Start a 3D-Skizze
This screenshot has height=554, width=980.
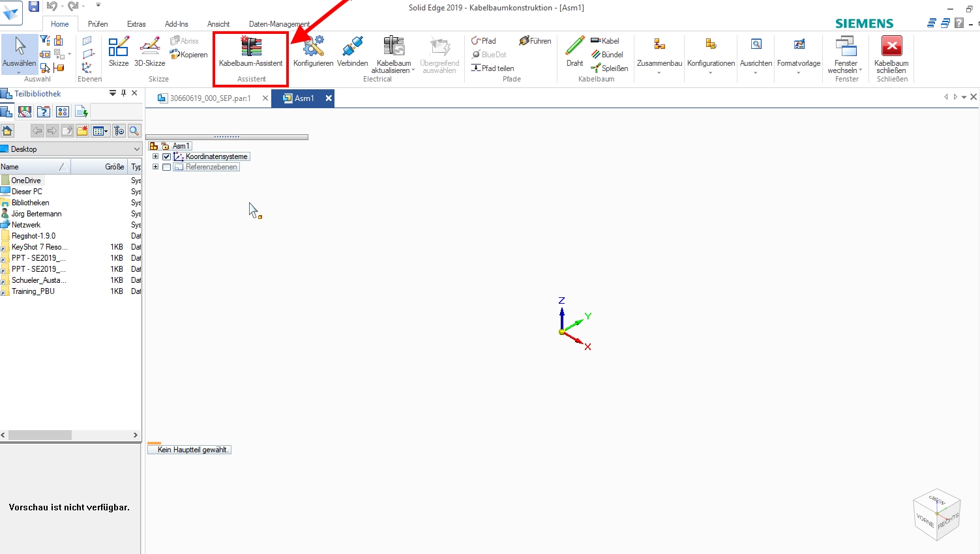point(149,52)
